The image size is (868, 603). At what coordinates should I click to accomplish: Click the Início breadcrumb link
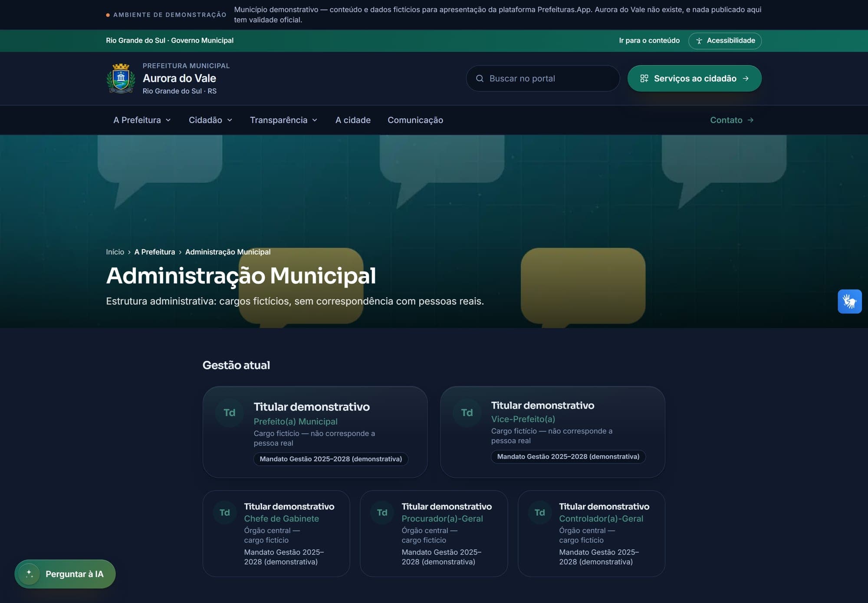115,252
